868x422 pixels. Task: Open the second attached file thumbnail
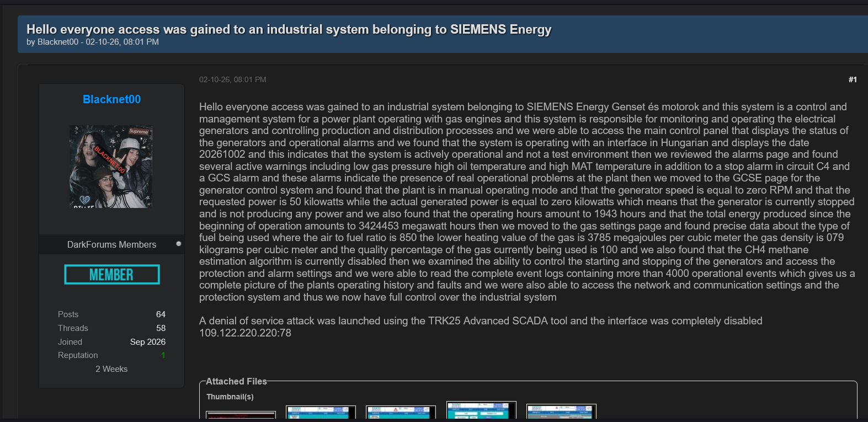pyautogui.click(x=321, y=412)
